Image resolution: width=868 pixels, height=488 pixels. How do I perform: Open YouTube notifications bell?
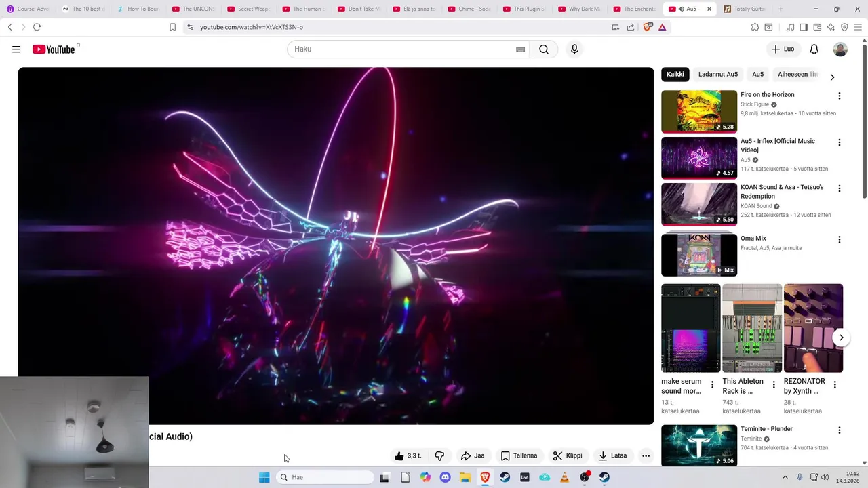(x=814, y=49)
